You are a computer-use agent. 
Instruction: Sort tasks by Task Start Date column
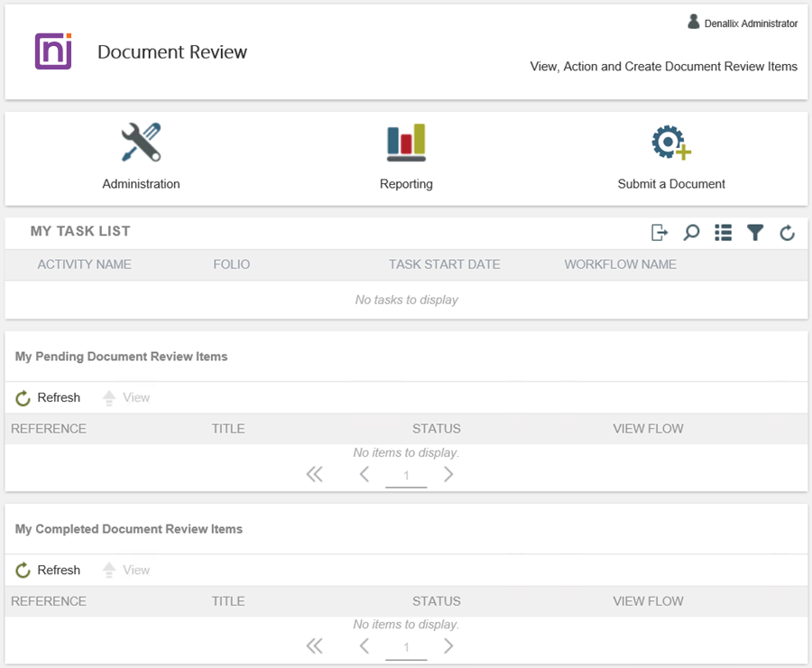(444, 264)
